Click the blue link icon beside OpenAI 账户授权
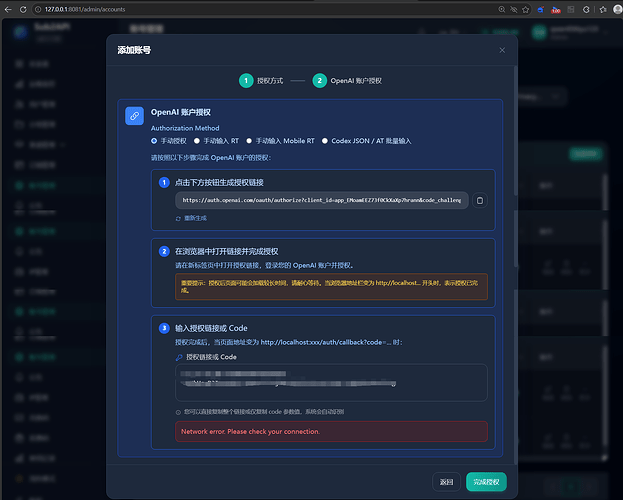Viewport: 623px width, 500px height. coord(134,116)
